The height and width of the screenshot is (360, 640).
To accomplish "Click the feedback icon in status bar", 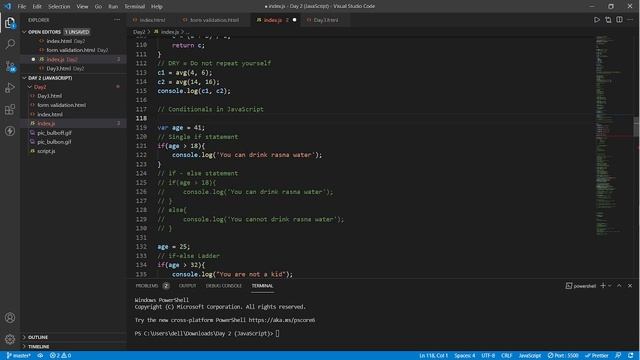I will 618,356.
